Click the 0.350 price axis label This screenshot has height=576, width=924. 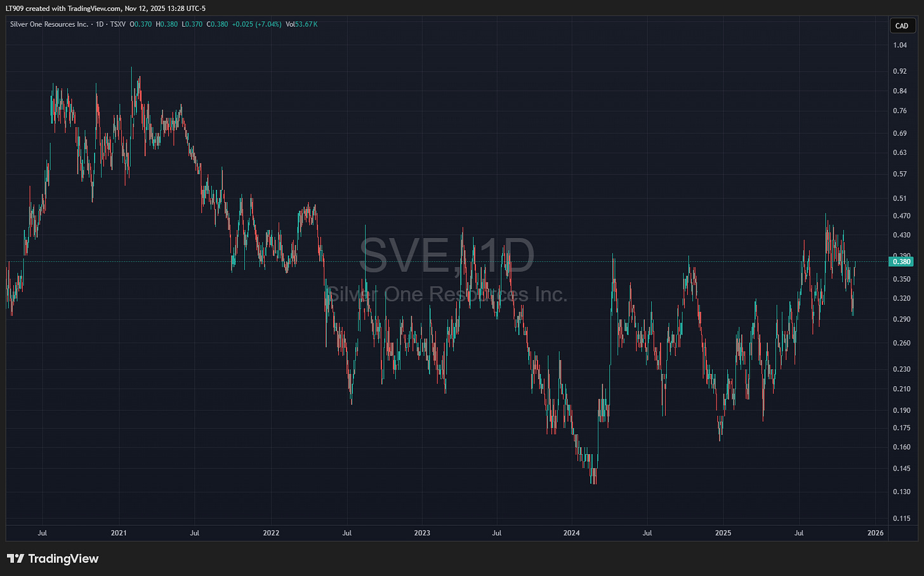click(x=902, y=279)
